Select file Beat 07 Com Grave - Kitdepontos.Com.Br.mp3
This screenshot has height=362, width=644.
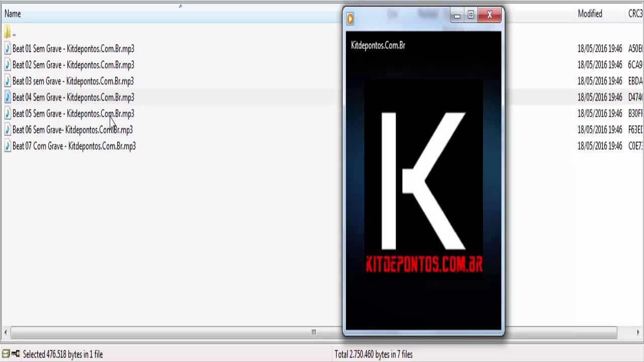(x=74, y=146)
